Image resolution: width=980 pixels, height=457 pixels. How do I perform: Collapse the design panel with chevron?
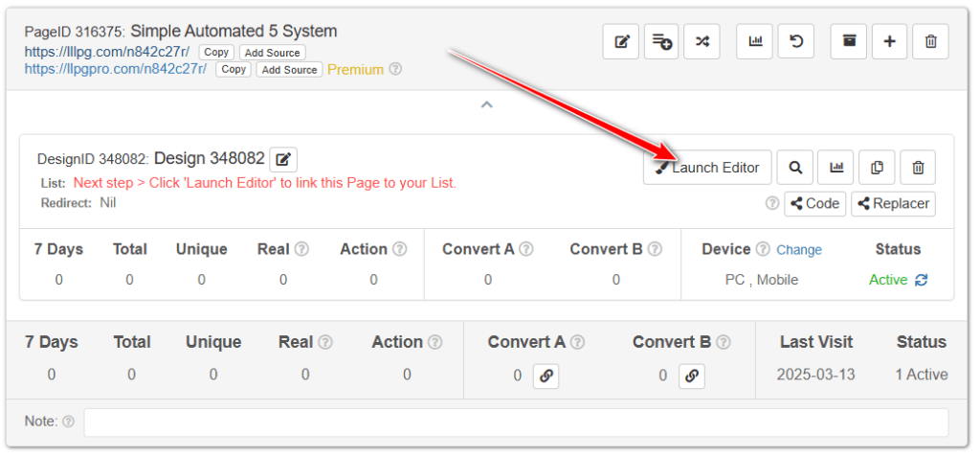(487, 105)
